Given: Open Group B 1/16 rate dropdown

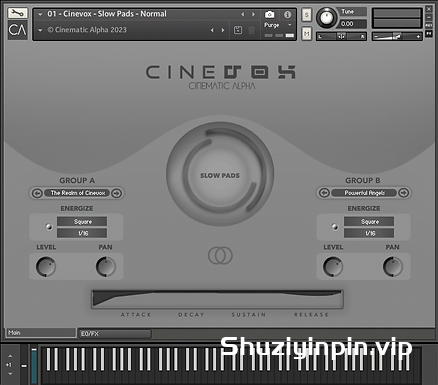Looking at the screenshot, I should coord(369,233).
